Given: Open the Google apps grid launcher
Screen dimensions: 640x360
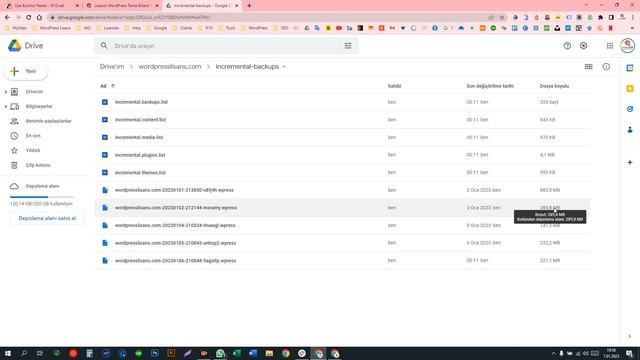Looking at the screenshot, I should [x=610, y=46].
